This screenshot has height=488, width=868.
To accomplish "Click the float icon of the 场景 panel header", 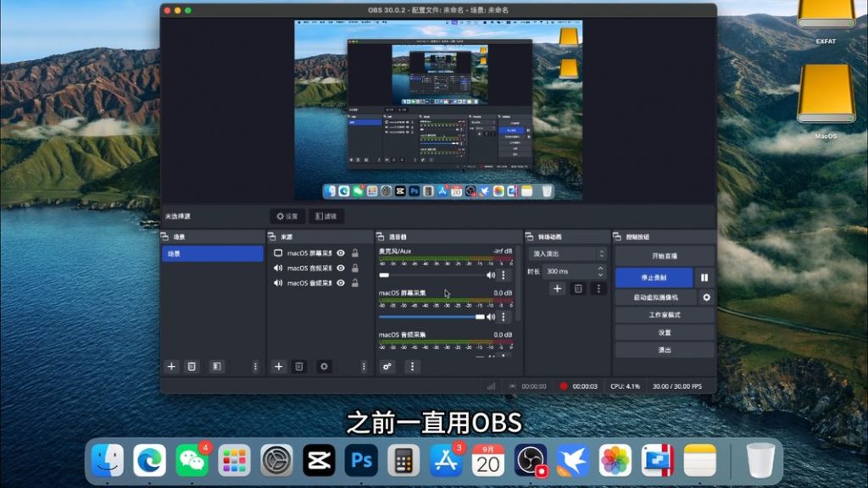I will (x=165, y=236).
